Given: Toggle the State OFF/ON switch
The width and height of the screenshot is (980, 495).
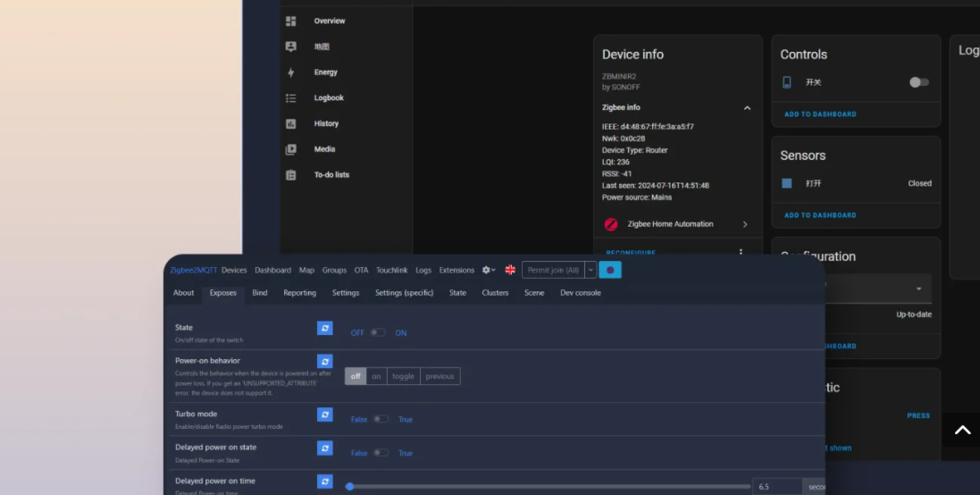Looking at the screenshot, I should [x=378, y=333].
